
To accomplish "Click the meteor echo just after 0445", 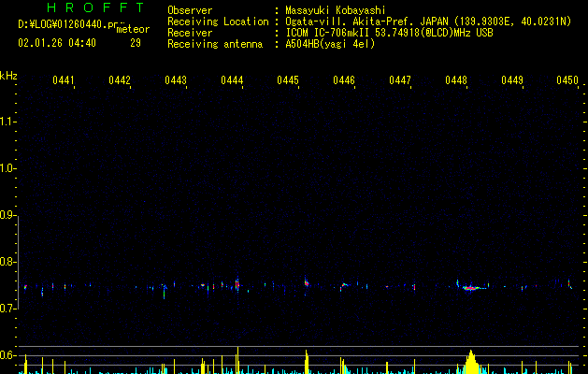I will [307, 283].
